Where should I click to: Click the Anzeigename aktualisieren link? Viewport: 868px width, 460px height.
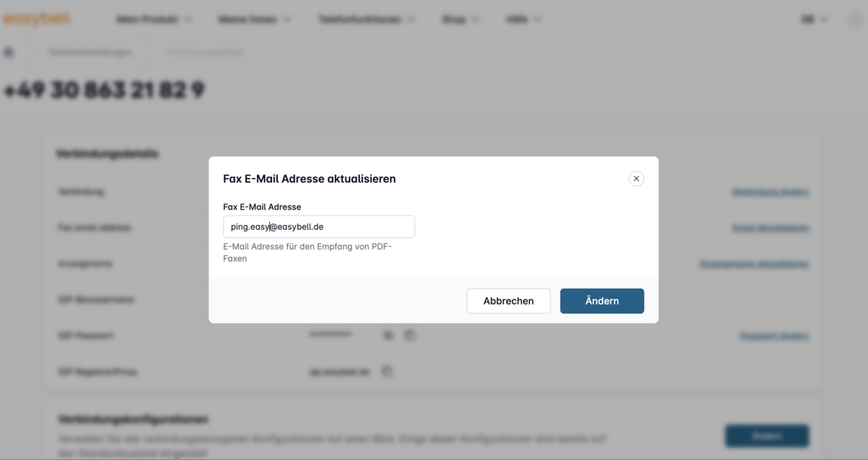754,264
